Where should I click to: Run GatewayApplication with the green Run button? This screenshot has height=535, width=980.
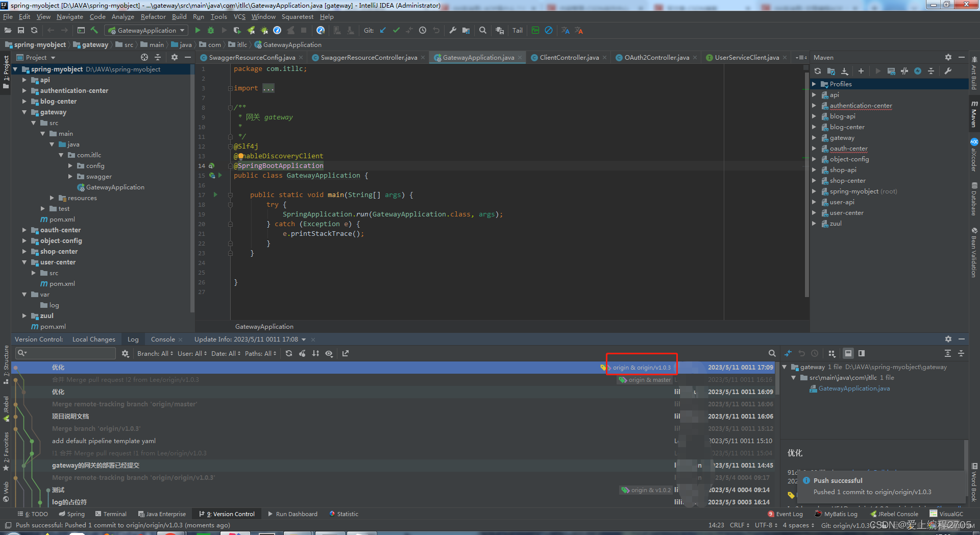point(198,31)
